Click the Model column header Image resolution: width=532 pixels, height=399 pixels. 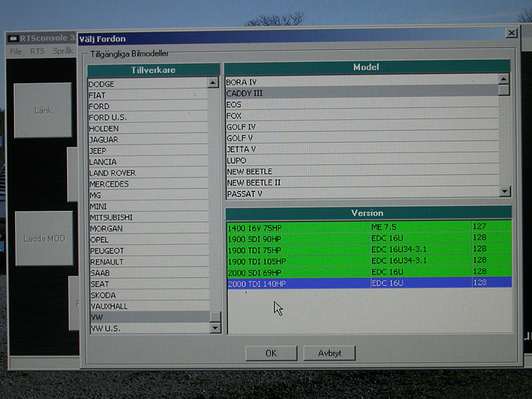click(x=367, y=67)
